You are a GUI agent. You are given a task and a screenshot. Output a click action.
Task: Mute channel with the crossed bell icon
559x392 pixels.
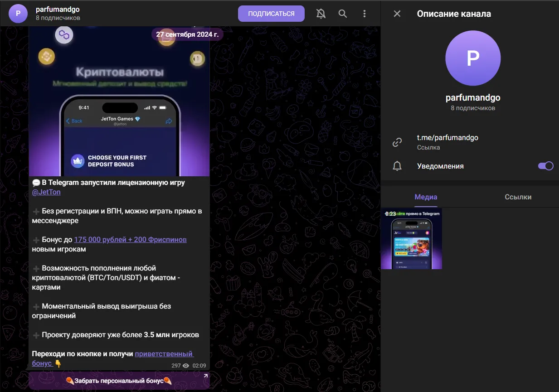click(x=321, y=14)
